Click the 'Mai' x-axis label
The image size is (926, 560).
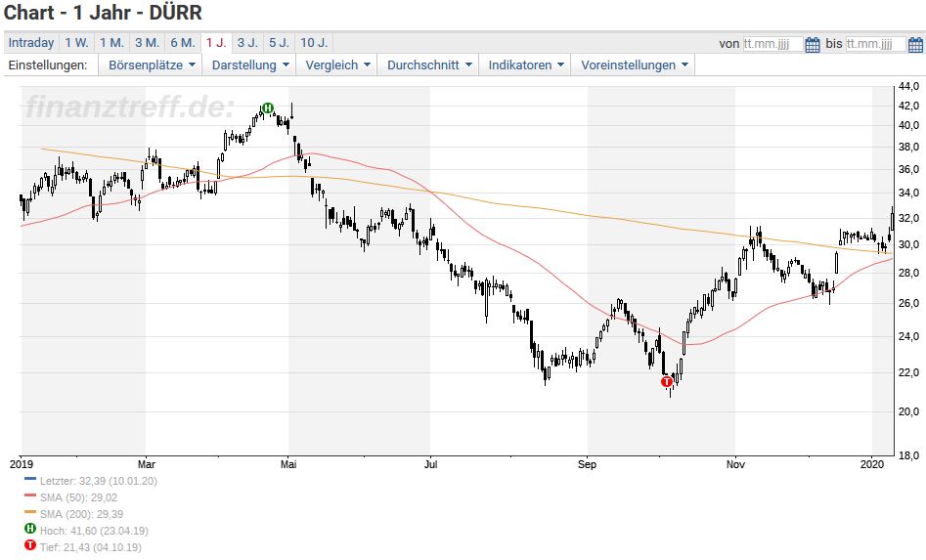coord(288,464)
